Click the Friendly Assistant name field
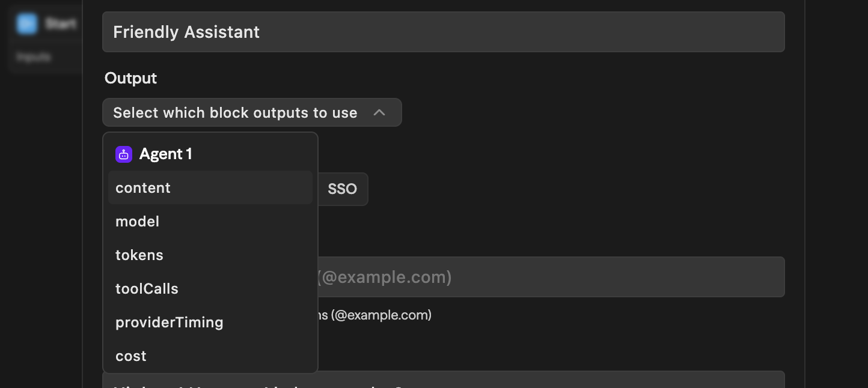Screen dimensions: 868x388 click(444, 32)
